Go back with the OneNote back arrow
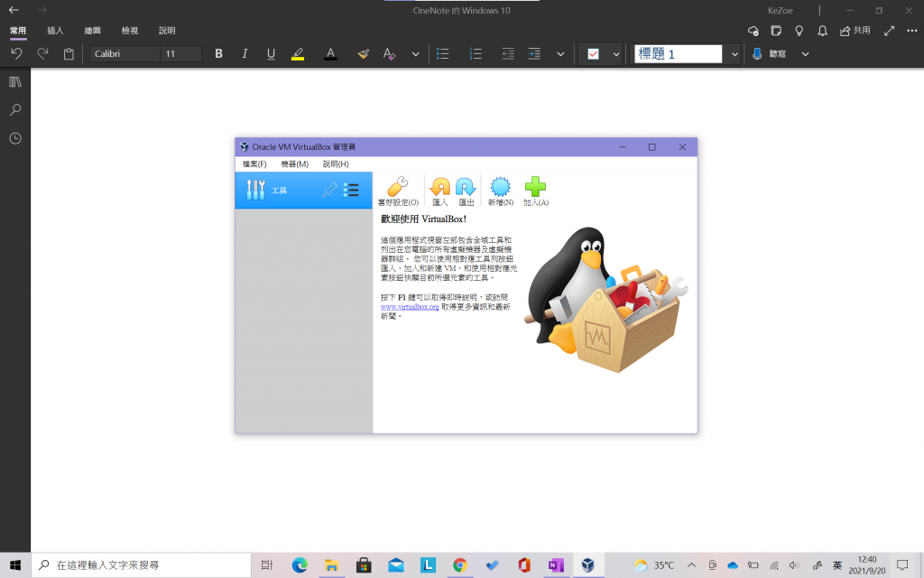924x578 pixels. pos(14,10)
